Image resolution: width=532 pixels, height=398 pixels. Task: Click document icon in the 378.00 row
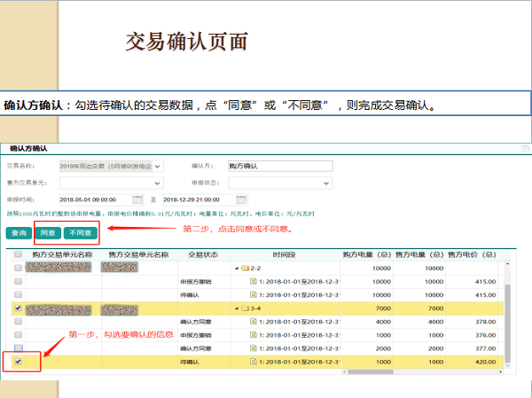(254, 324)
